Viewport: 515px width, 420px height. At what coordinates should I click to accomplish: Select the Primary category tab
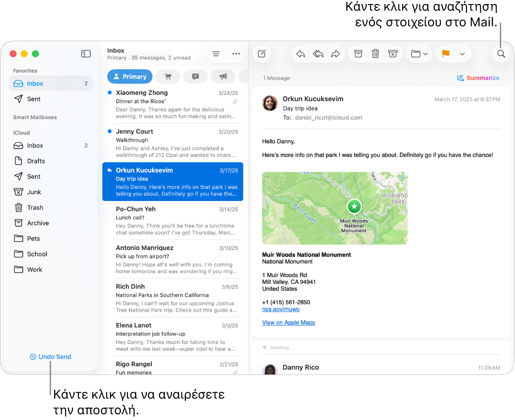[130, 76]
